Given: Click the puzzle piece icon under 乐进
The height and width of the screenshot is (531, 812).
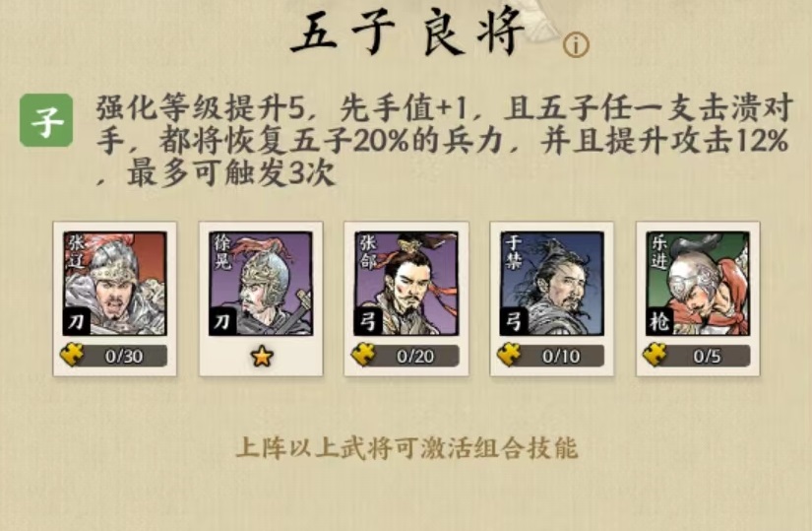Looking at the screenshot, I should [656, 356].
